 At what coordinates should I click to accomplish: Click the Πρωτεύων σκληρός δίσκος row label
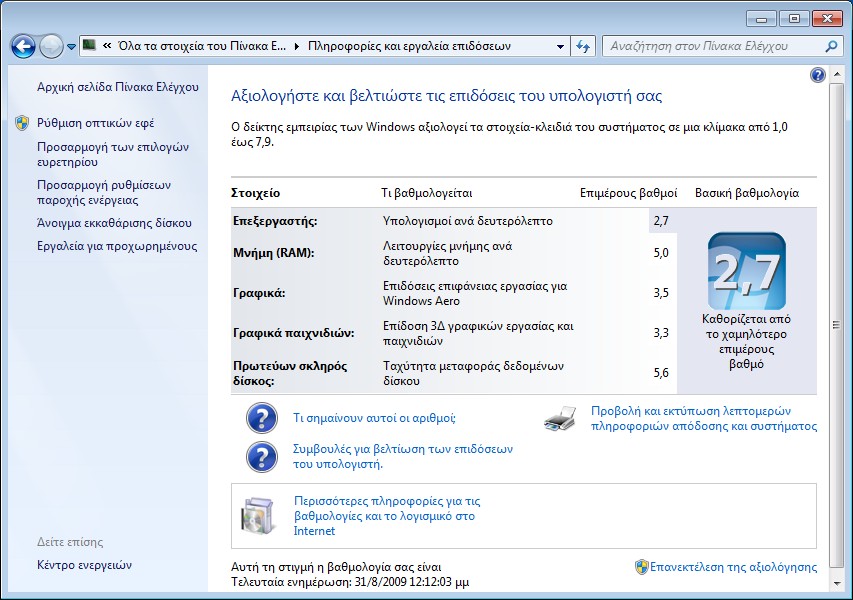(290, 373)
